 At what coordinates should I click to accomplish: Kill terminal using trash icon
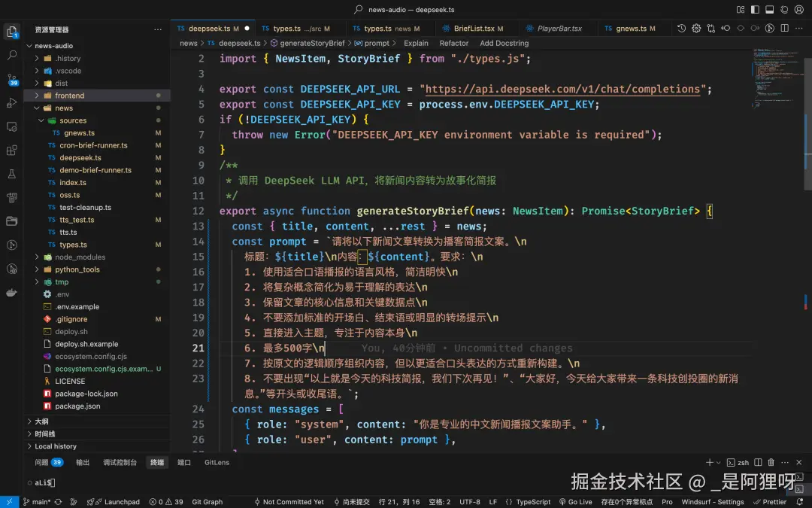(x=771, y=462)
